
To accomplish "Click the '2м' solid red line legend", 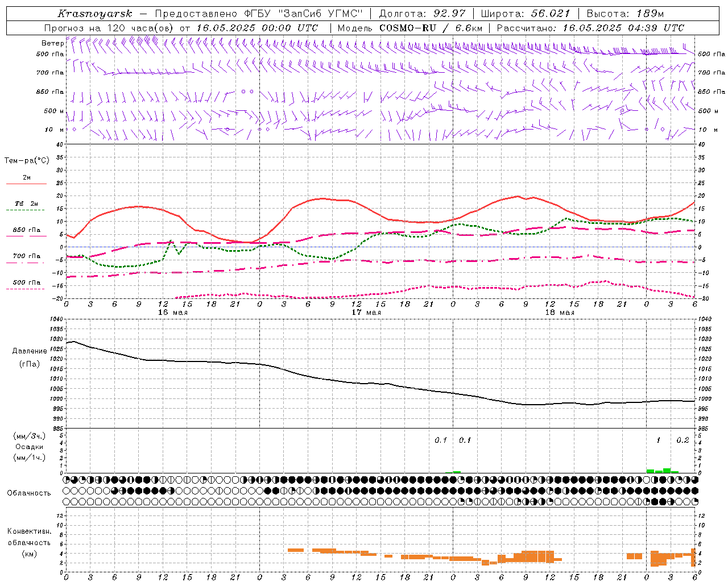I will [27, 177].
